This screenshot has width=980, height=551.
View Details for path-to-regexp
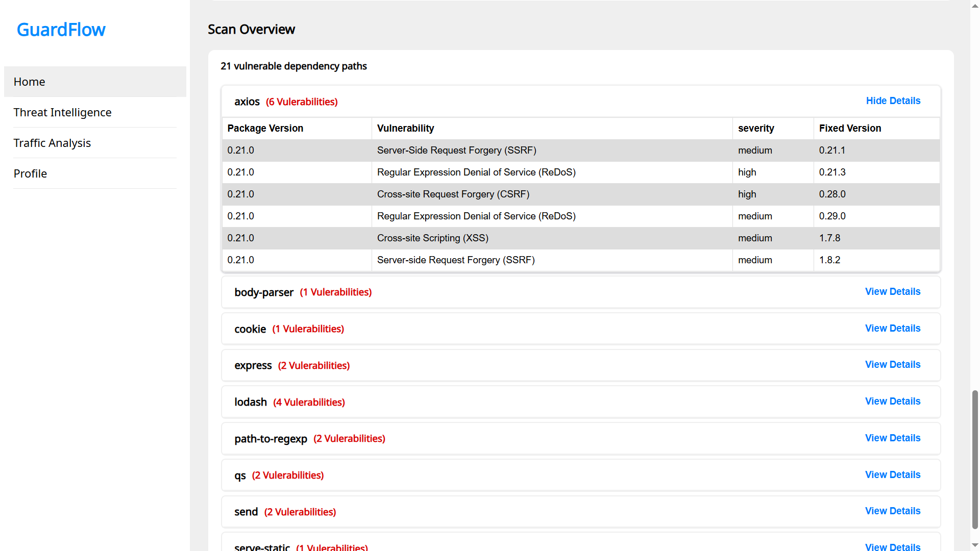tap(892, 438)
